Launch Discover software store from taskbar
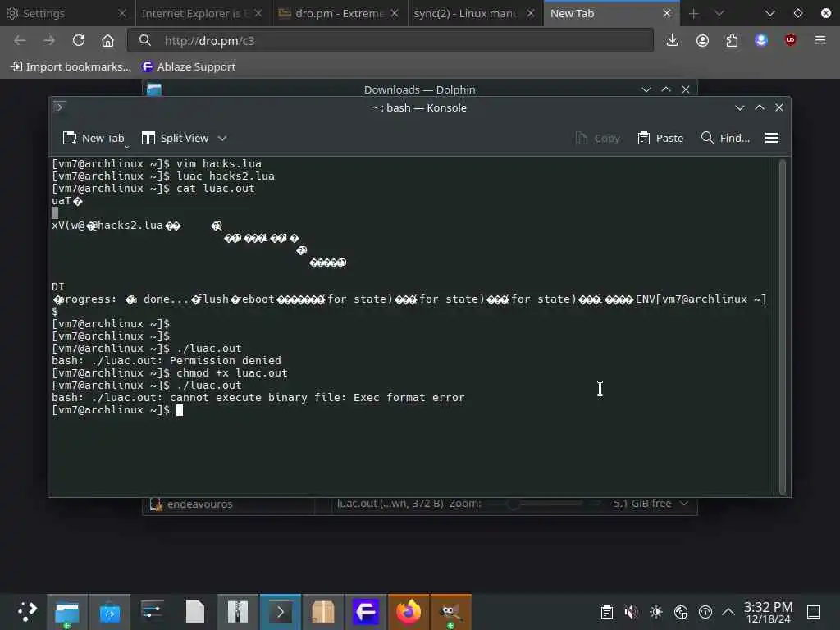This screenshot has height=630, width=840. (x=110, y=612)
